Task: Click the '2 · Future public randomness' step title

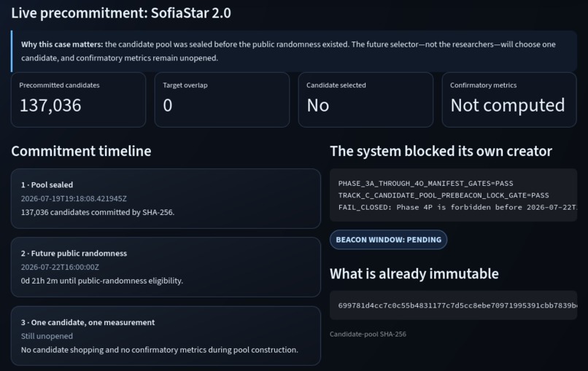Action: (x=74, y=254)
